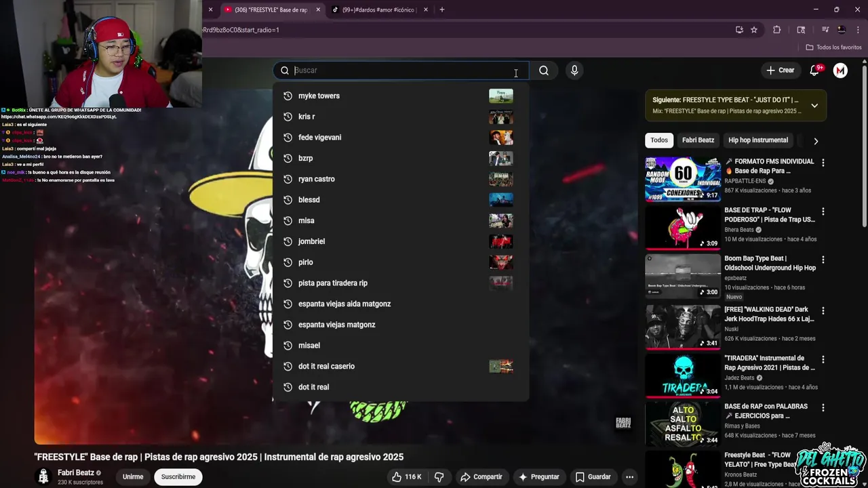Choose suggestion pista para tiradera rip
The height and width of the screenshot is (488, 868).
point(400,283)
